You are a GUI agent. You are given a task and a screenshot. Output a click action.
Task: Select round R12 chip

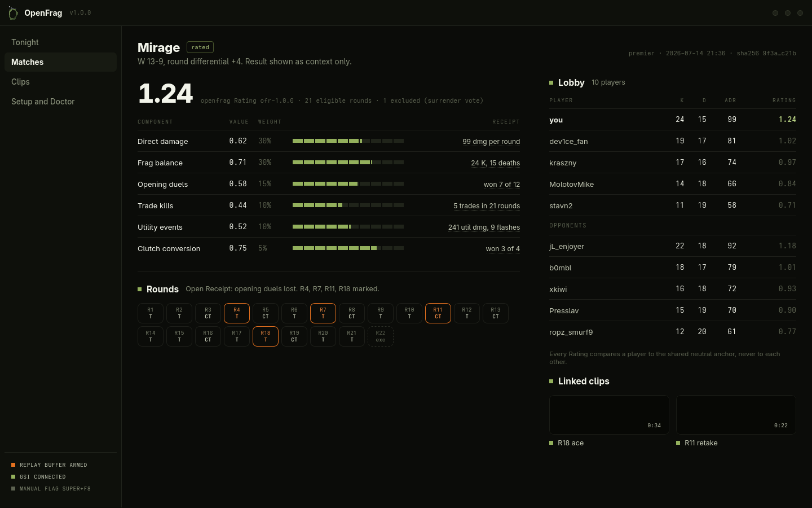(467, 313)
